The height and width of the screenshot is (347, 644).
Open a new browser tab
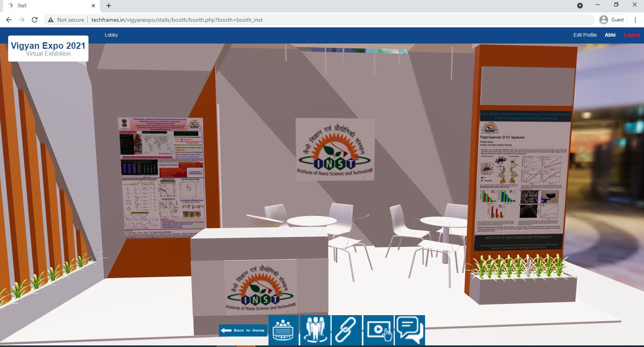pyautogui.click(x=109, y=6)
